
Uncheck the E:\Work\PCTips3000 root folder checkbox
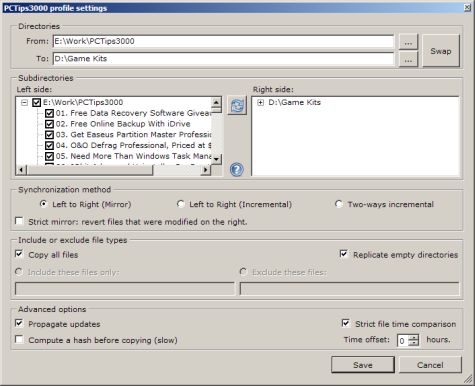point(36,102)
